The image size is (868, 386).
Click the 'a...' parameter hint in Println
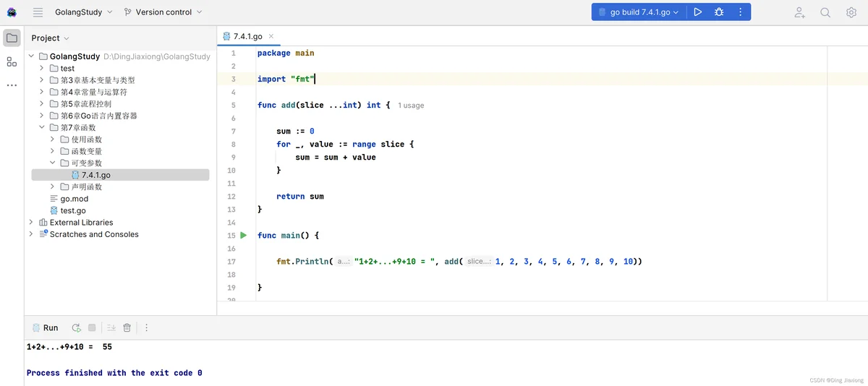344,262
